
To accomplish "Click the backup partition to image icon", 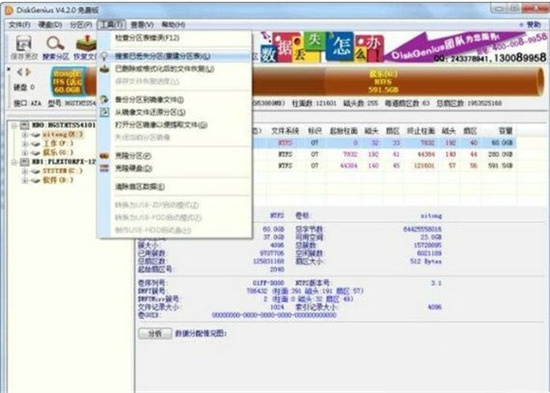I will pos(104,100).
